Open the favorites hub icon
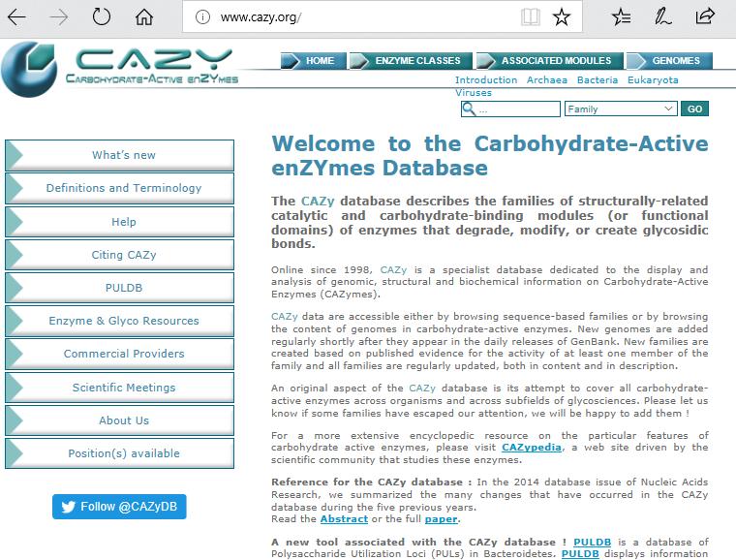 tap(622, 17)
